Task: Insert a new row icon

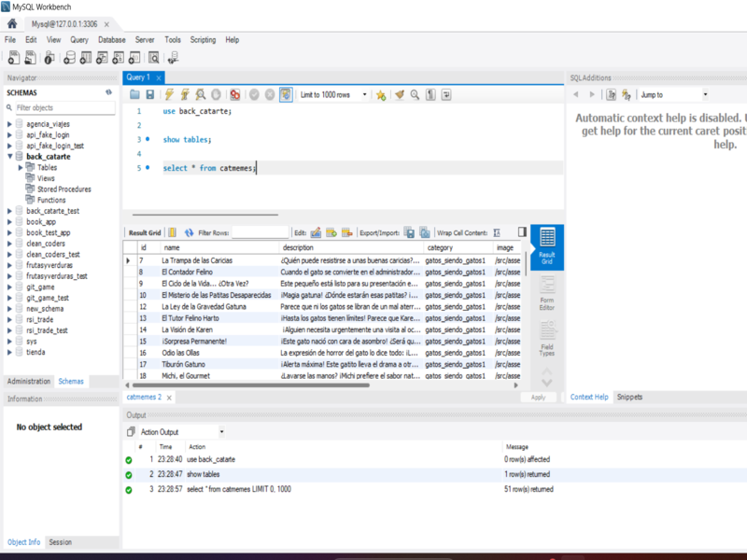Action: coord(331,232)
